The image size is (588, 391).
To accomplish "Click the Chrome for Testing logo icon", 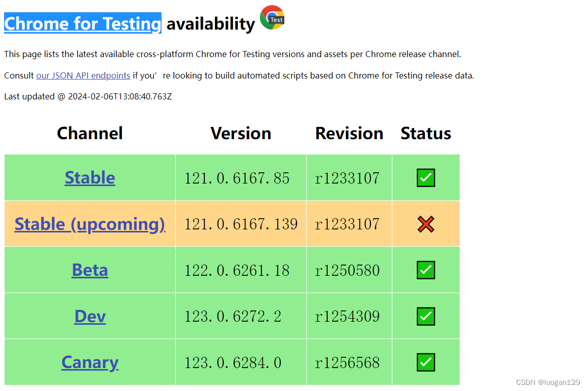I will tap(272, 18).
